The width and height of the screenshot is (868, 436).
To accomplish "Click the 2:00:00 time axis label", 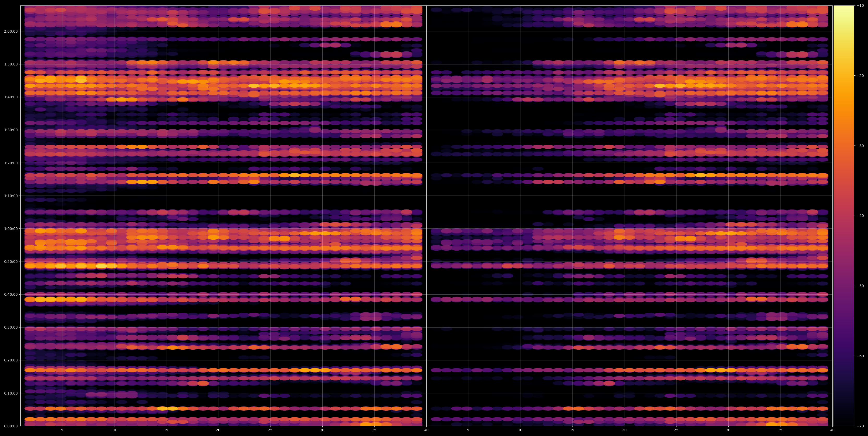I will coord(11,31).
